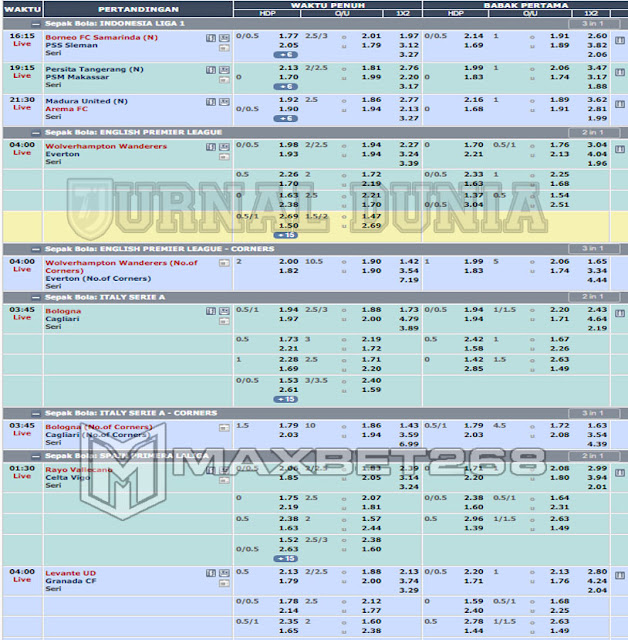Click the BABAK PERTAMA column header
Screen dimensions: 628x640
(526, 5)
